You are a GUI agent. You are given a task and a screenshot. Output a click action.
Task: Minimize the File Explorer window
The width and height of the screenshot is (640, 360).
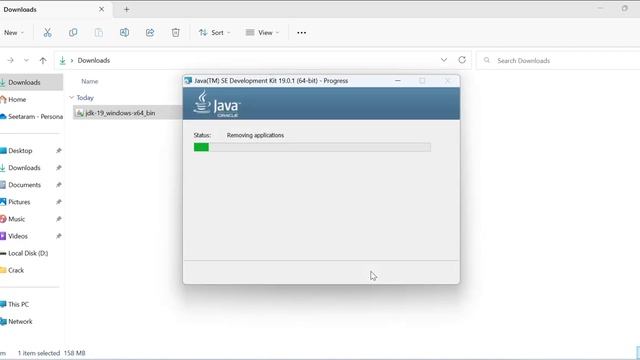pyautogui.click(x=600, y=8)
